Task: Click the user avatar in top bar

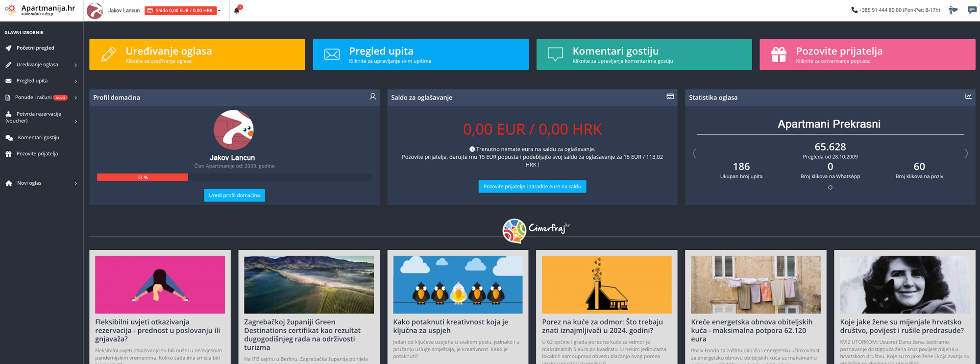Action: [x=95, y=10]
